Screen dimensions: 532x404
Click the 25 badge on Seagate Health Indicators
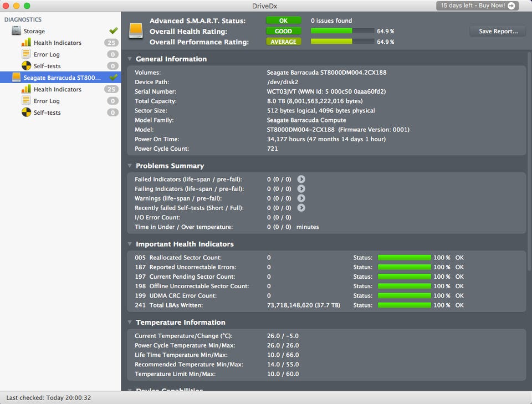pos(111,89)
